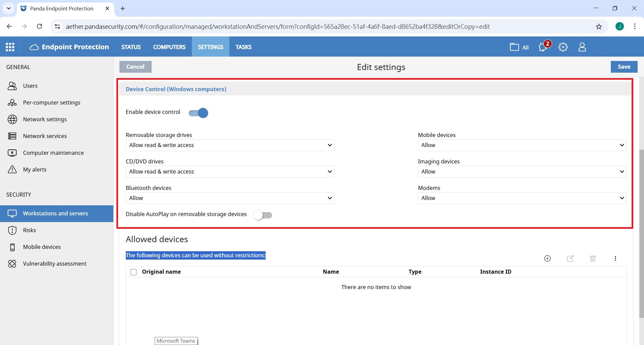Open the user account icon
The width and height of the screenshot is (644, 345).
coord(582,47)
